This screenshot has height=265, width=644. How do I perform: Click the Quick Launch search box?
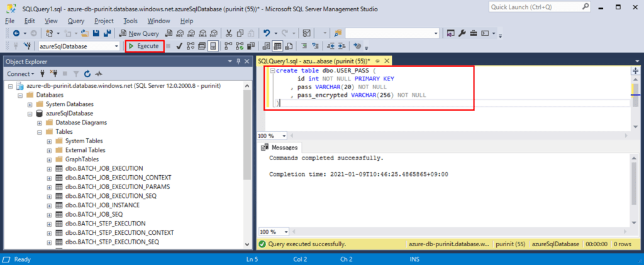(540, 7)
